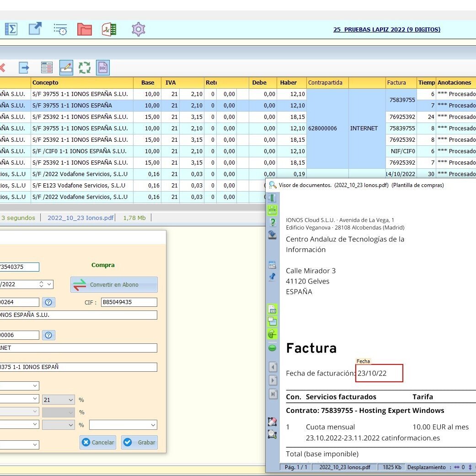
Task: Click the blue pushpin icon in viewer
Action: point(272,277)
